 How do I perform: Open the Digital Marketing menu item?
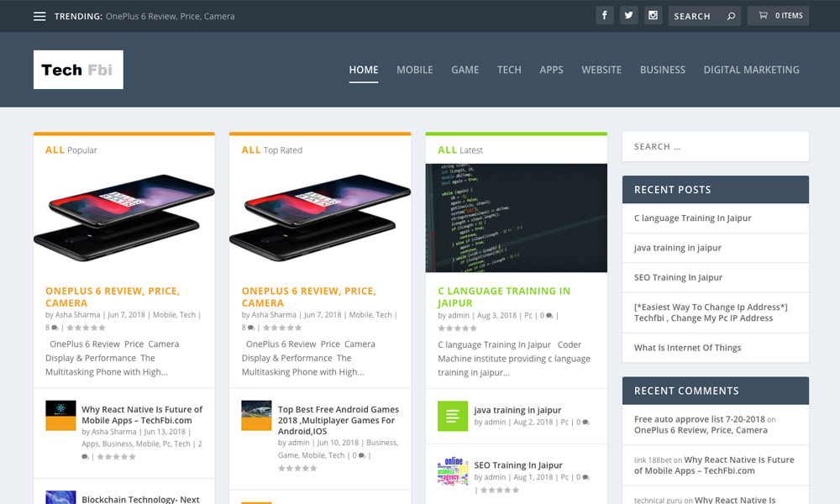[x=751, y=70]
